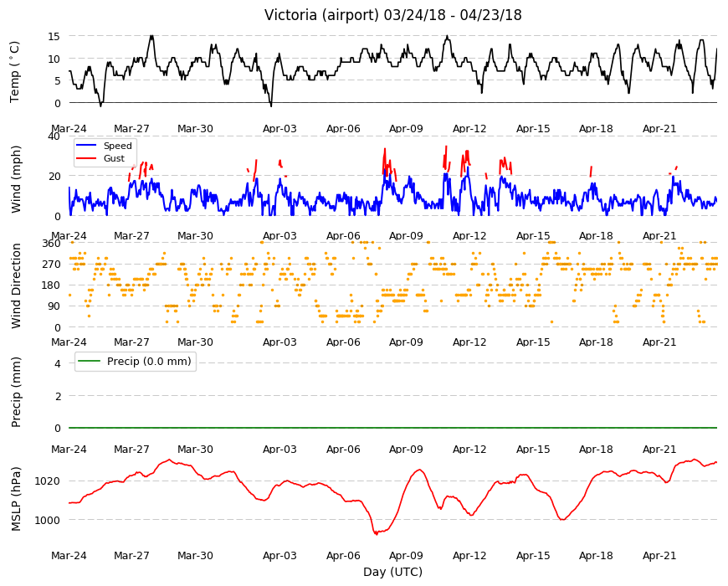
Task: Click the Wind (mph) axis label
Action: pyautogui.click(x=16, y=179)
